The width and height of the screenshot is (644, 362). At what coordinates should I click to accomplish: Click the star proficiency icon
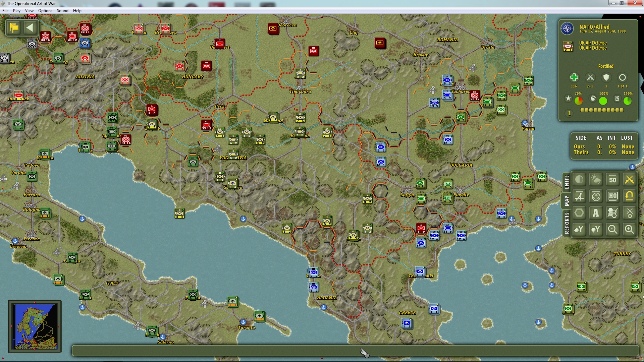coord(568,99)
